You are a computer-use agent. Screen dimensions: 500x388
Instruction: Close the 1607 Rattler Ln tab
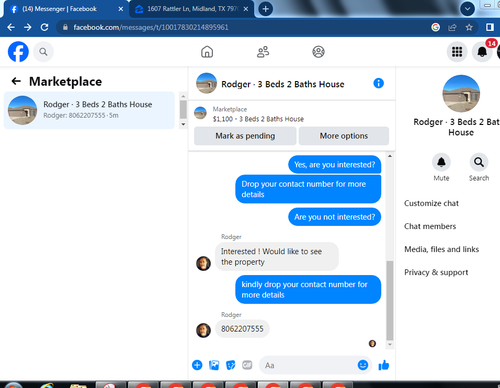[246, 9]
